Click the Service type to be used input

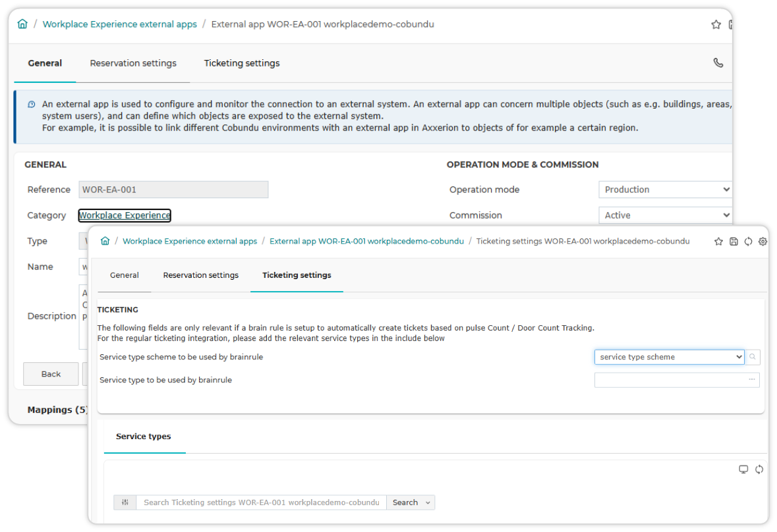pos(677,380)
